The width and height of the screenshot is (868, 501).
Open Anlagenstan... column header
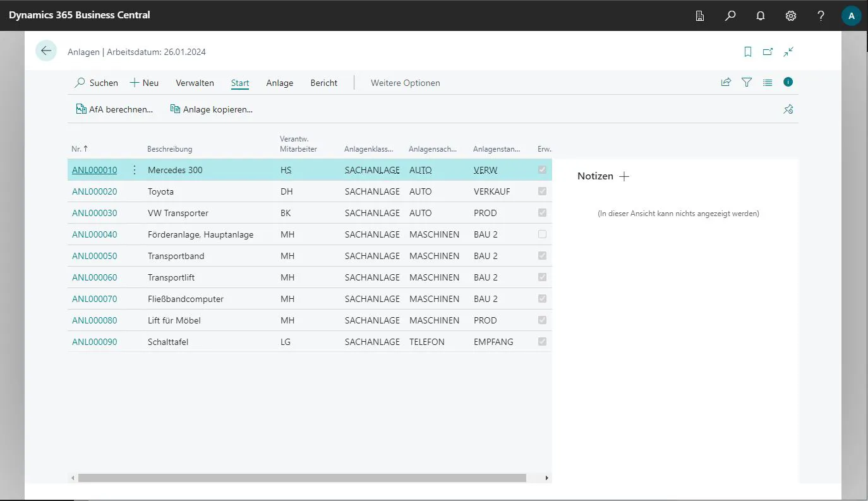pos(497,149)
